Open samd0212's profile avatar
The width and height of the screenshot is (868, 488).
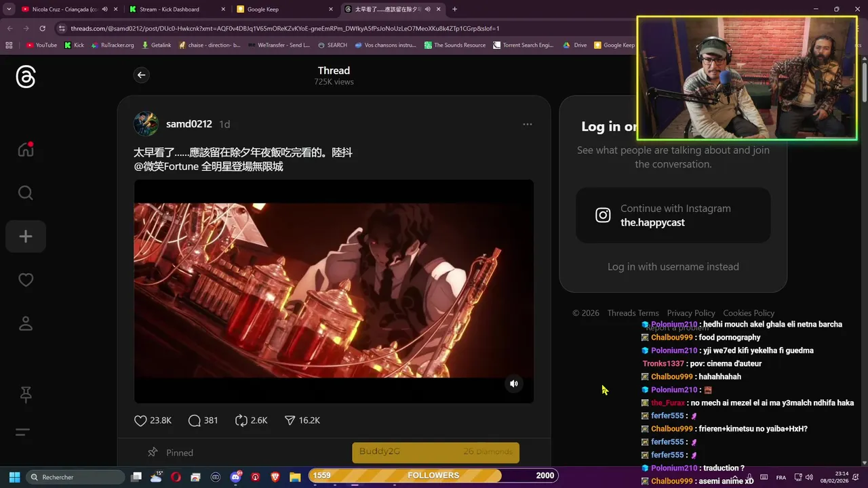[146, 124]
